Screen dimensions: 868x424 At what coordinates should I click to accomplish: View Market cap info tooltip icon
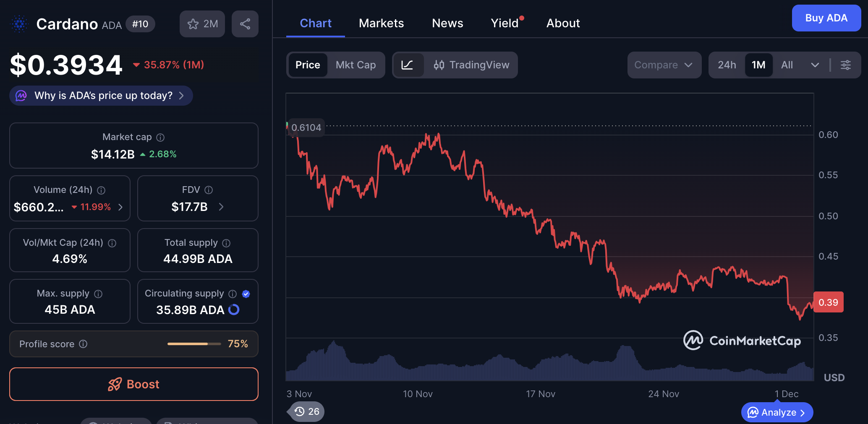click(161, 137)
